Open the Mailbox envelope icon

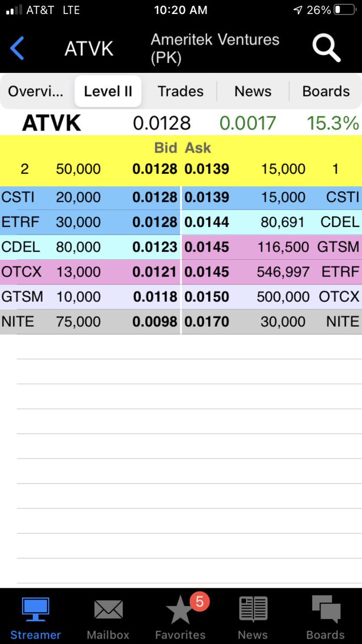click(x=108, y=610)
